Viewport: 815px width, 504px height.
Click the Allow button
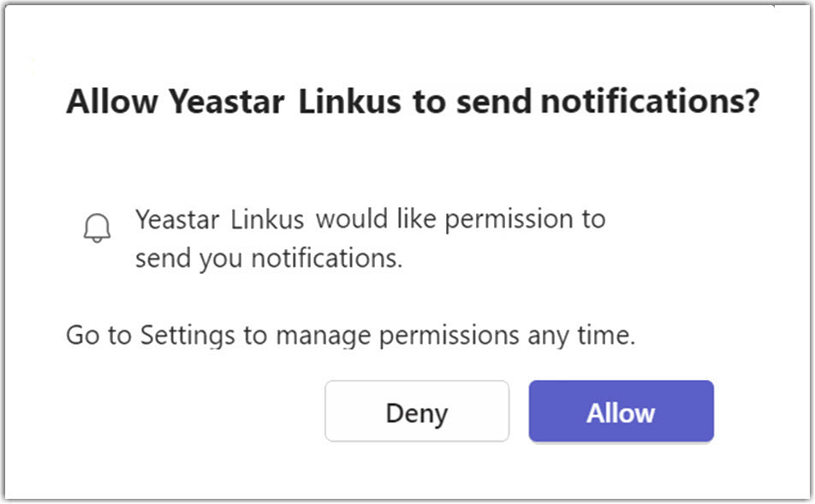pyautogui.click(x=621, y=412)
